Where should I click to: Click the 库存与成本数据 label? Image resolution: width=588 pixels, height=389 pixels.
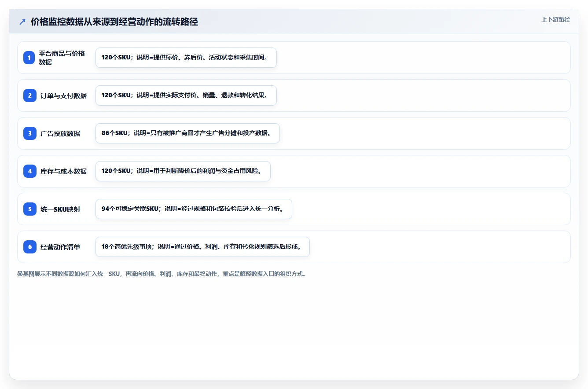click(63, 171)
